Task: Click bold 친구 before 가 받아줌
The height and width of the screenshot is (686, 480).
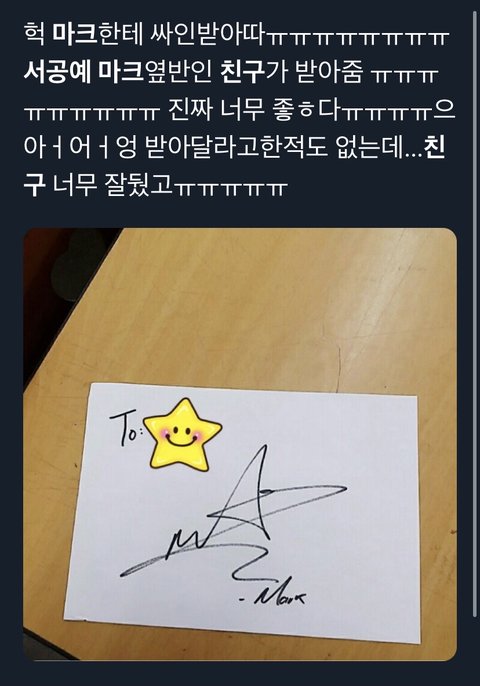Action: [x=243, y=72]
